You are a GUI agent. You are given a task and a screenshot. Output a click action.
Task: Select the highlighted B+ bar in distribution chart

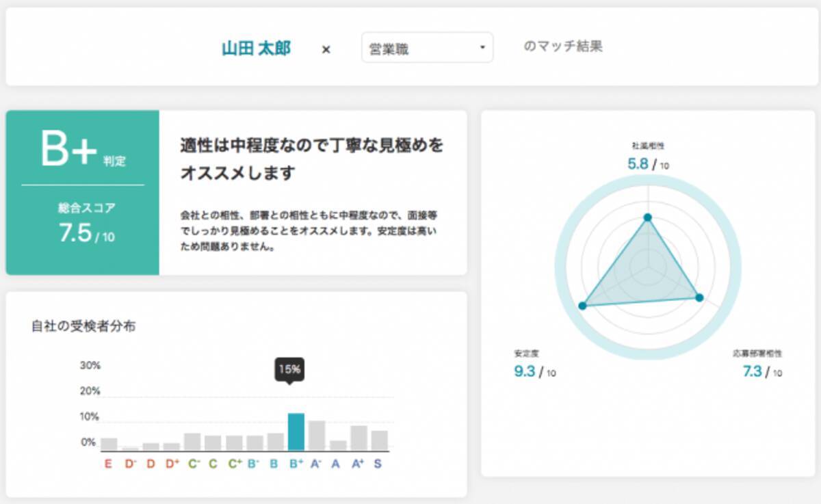tap(296, 432)
